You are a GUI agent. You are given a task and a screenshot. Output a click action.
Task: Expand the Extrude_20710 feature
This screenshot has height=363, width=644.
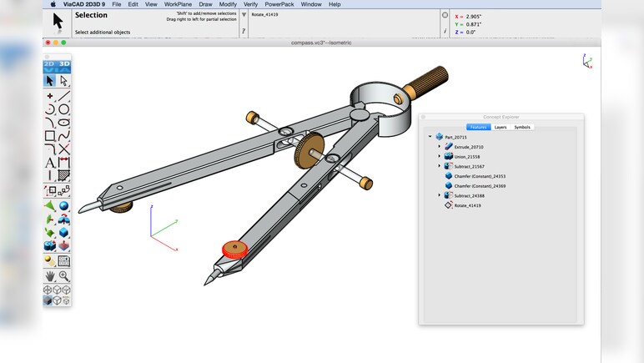tap(439, 147)
